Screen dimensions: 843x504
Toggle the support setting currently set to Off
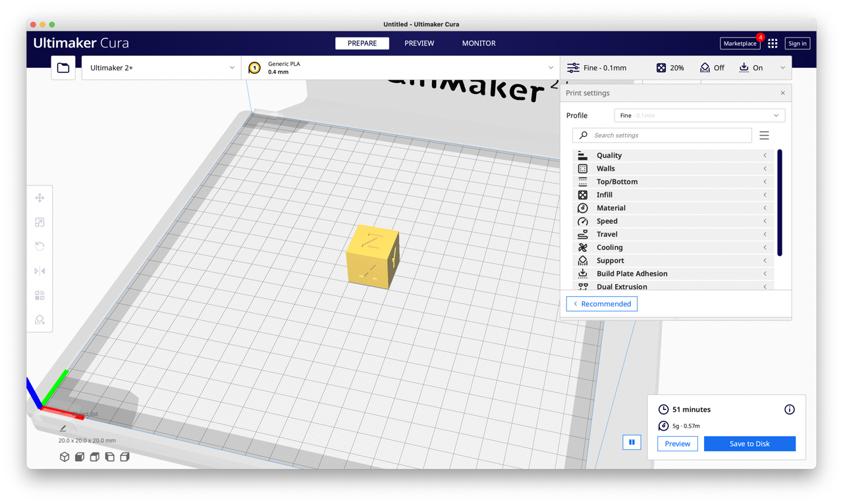click(x=711, y=67)
